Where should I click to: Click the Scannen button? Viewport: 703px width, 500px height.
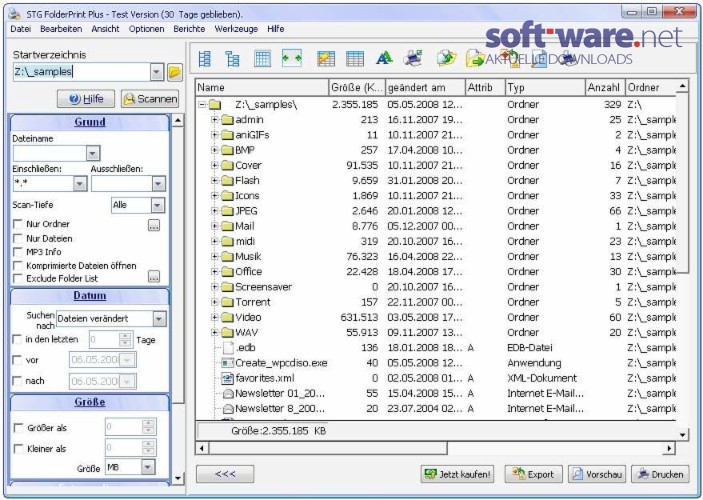tap(150, 99)
